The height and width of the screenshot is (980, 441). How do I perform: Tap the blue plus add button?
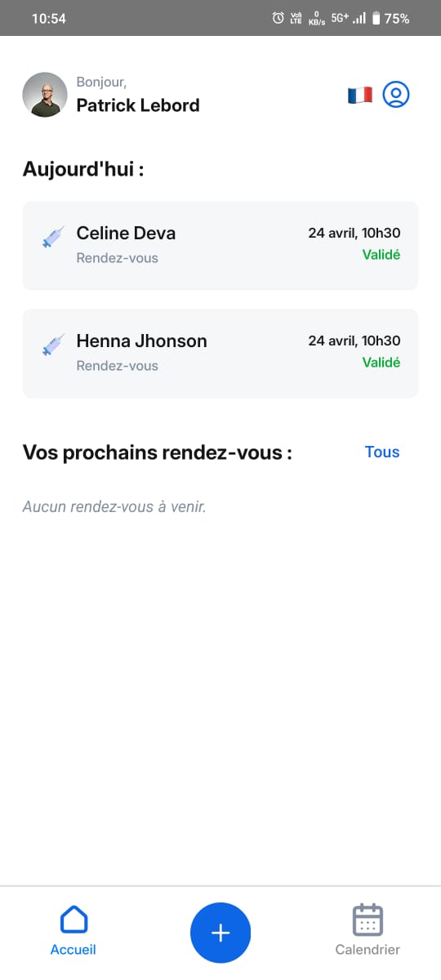click(220, 933)
